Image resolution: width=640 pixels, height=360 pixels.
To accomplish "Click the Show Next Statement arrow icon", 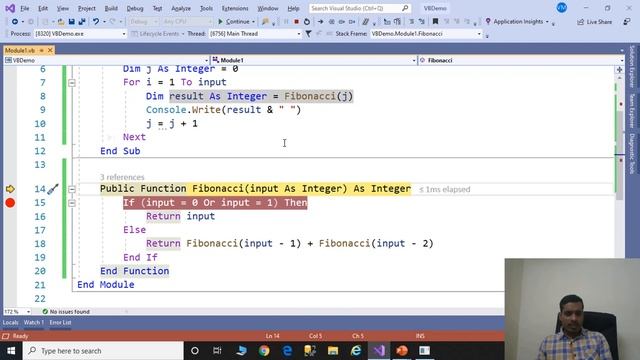I will point(320,22).
